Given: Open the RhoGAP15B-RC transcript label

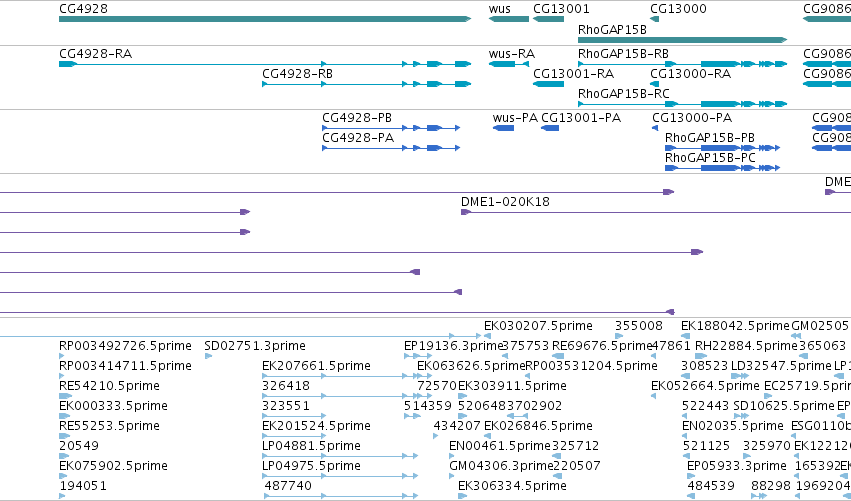Looking at the screenshot, I should click(624, 94).
